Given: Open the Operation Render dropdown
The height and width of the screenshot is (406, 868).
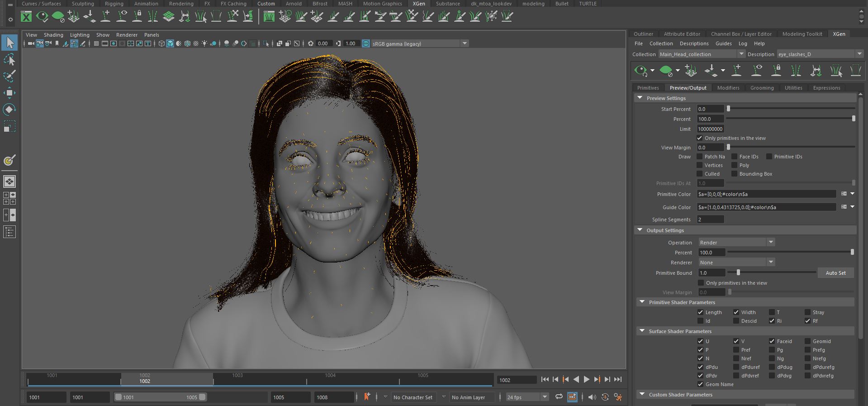Looking at the screenshot, I should pyautogui.click(x=737, y=242).
